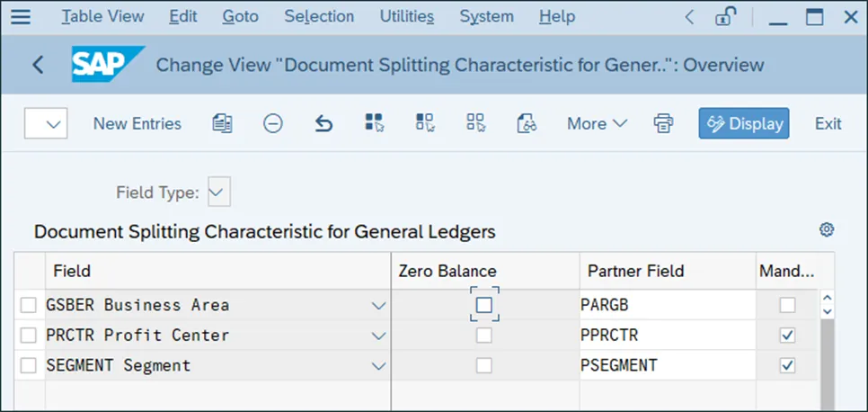
Task: Select the SEGMENT Segment row checkbox
Action: pyautogui.click(x=29, y=365)
